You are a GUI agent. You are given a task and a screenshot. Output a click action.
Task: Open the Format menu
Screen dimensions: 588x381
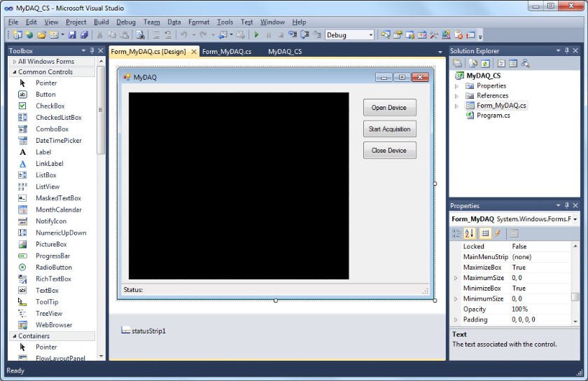click(199, 22)
